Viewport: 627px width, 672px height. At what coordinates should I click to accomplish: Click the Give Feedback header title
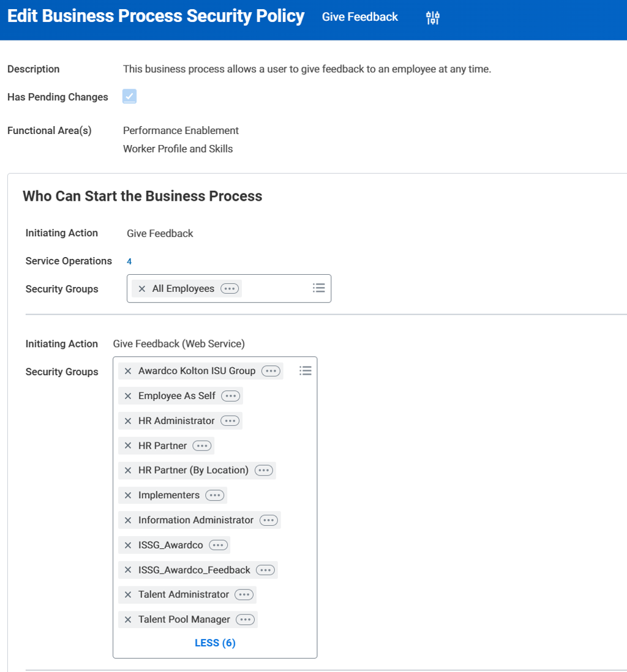tap(360, 17)
